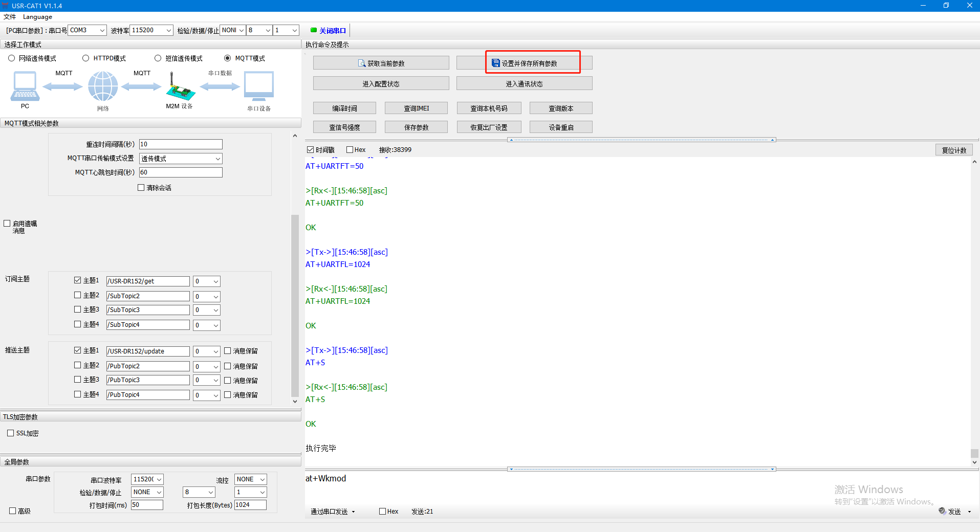The width and height of the screenshot is (980, 532).
Task: Click the 查询IMEI button
Action: [x=416, y=108]
